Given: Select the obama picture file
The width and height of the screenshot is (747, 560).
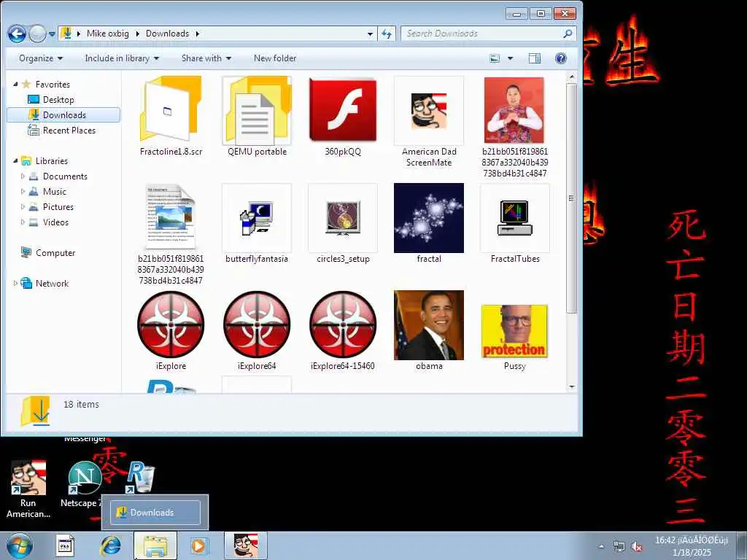Looking at the screenshot, I should tap(429, 325).
